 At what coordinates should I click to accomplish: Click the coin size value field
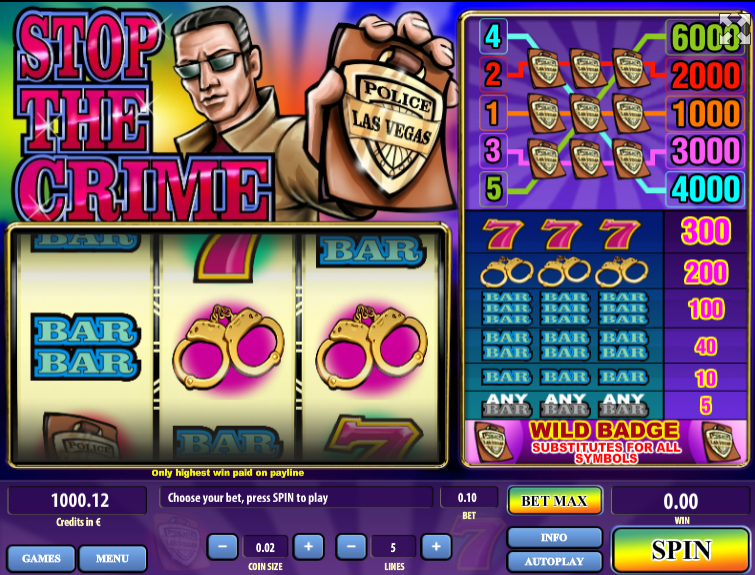pyautogui.click(x=265, y=548)
